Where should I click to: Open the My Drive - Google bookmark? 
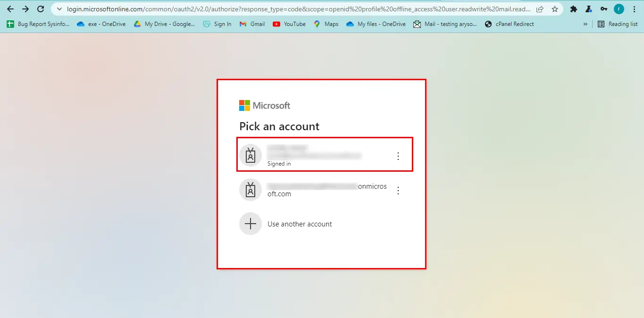pos(164,24)
